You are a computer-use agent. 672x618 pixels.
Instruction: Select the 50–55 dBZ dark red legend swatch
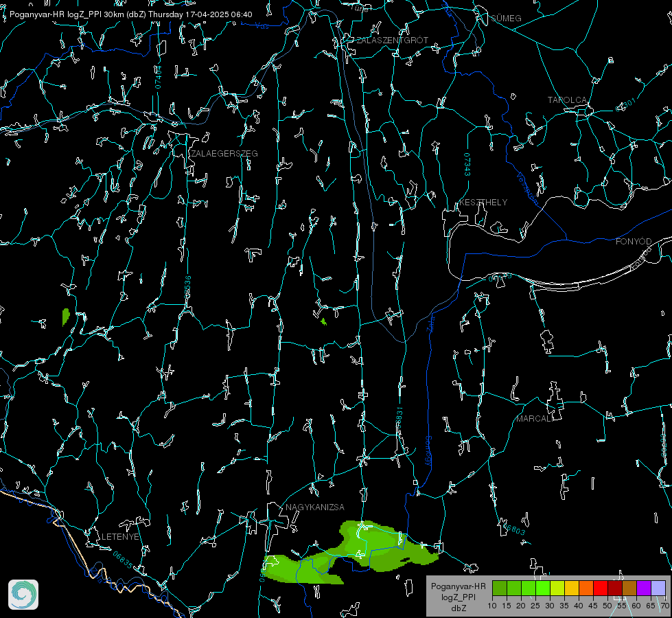tap(615, 588)
